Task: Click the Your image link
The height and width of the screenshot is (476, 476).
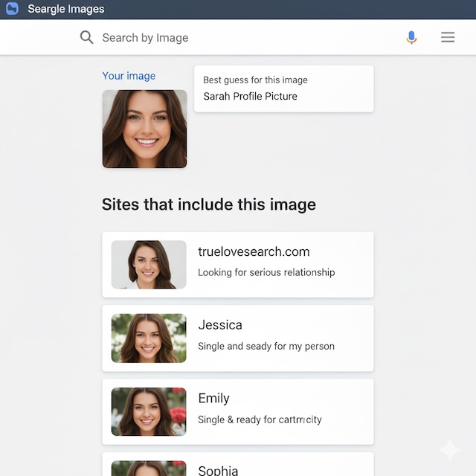Action: pos(129,76)
